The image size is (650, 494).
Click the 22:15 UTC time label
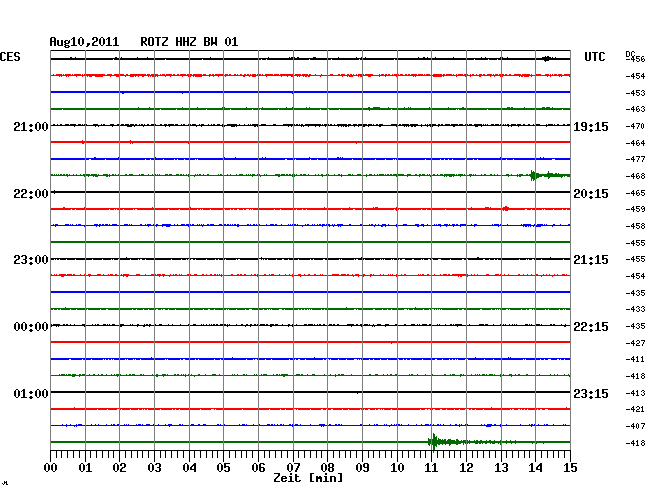[x=591, y=327]
